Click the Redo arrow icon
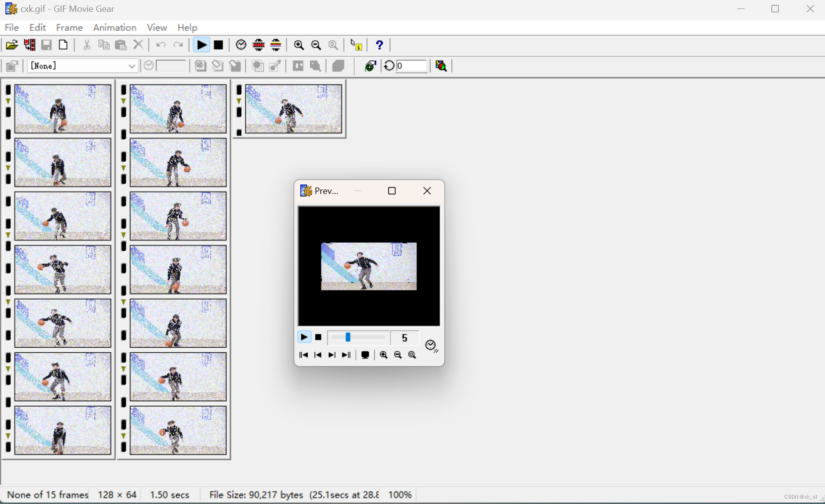The width and height of the screenshot is (825, 504). [178, 45]
